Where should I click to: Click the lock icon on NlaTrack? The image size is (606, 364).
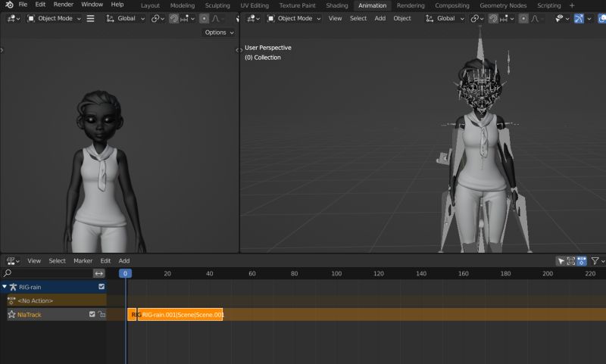click(102, 314)
